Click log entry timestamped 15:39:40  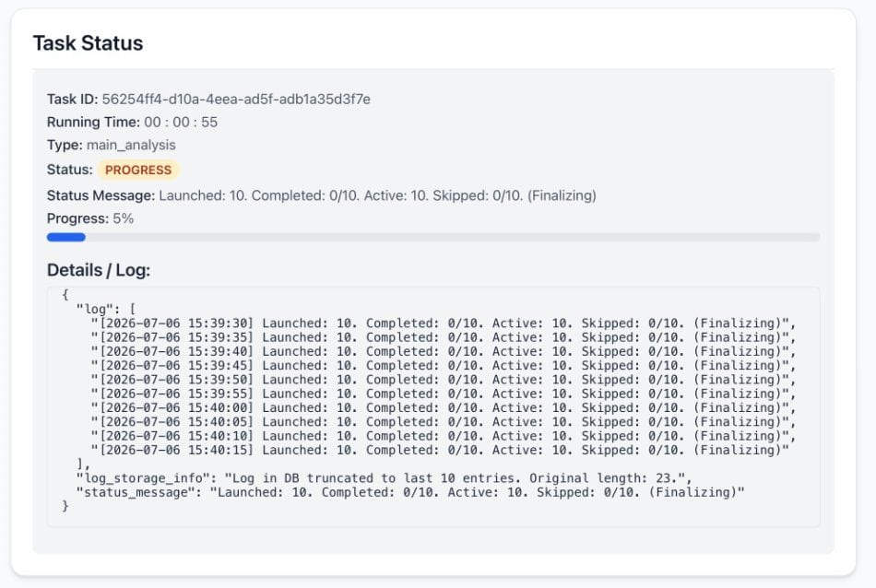[x=443, y=351]
